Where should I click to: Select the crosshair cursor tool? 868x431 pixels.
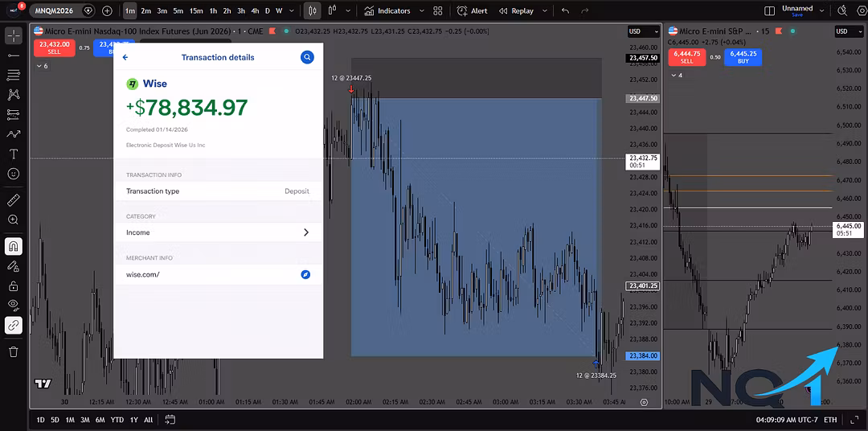point(14,35)
